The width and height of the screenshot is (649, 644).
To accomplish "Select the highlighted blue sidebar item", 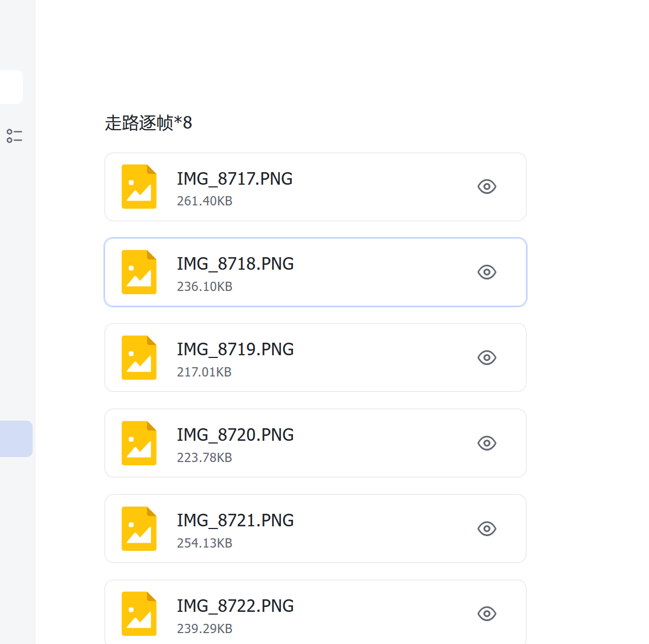I will [16, 439].
